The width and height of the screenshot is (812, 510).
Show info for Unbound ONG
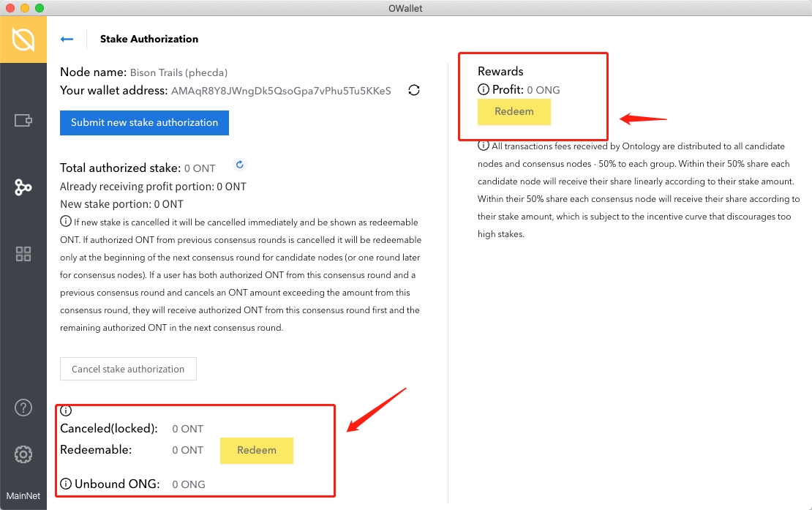(66, 484)
